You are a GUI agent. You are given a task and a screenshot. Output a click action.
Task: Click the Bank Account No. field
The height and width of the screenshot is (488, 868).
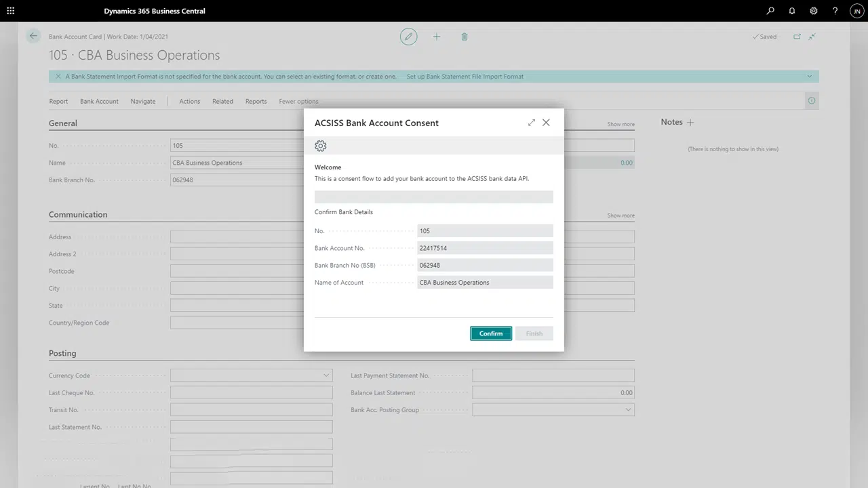[485, 248]
